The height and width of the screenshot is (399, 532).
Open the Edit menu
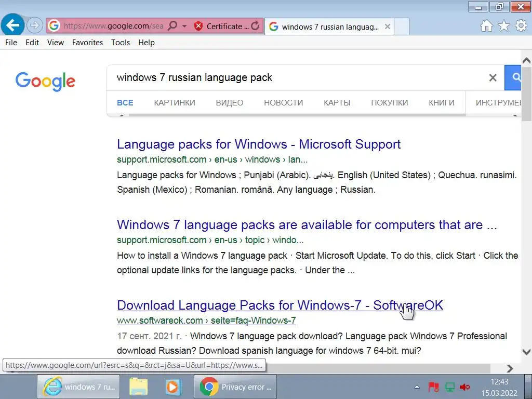32,43
